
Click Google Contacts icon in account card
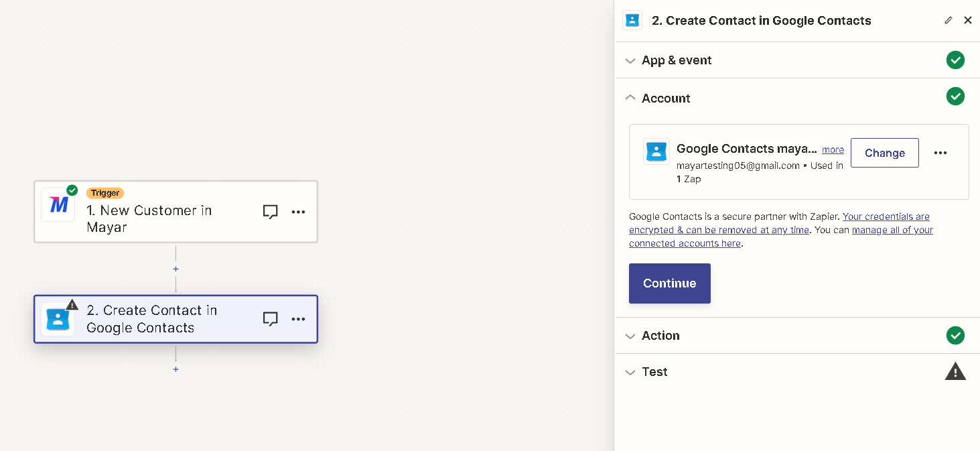tap(656, 151)
